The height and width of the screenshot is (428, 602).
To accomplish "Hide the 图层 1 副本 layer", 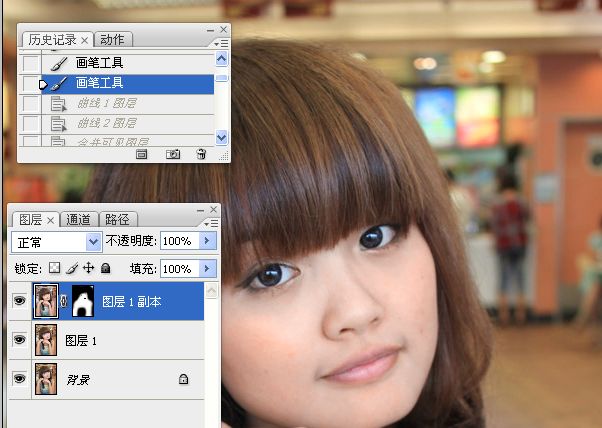I will [20, 301].
